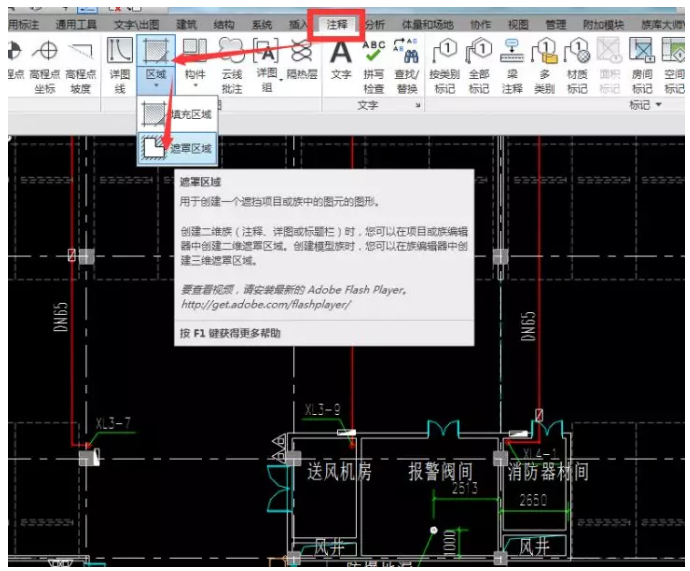
Task: Select the XL3-9 pipe label
Action: (x=323, y=410)
